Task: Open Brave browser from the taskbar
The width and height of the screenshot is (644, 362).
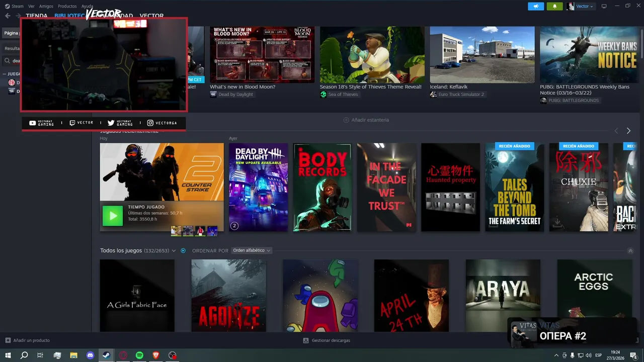Action: [x=156, y=355]
